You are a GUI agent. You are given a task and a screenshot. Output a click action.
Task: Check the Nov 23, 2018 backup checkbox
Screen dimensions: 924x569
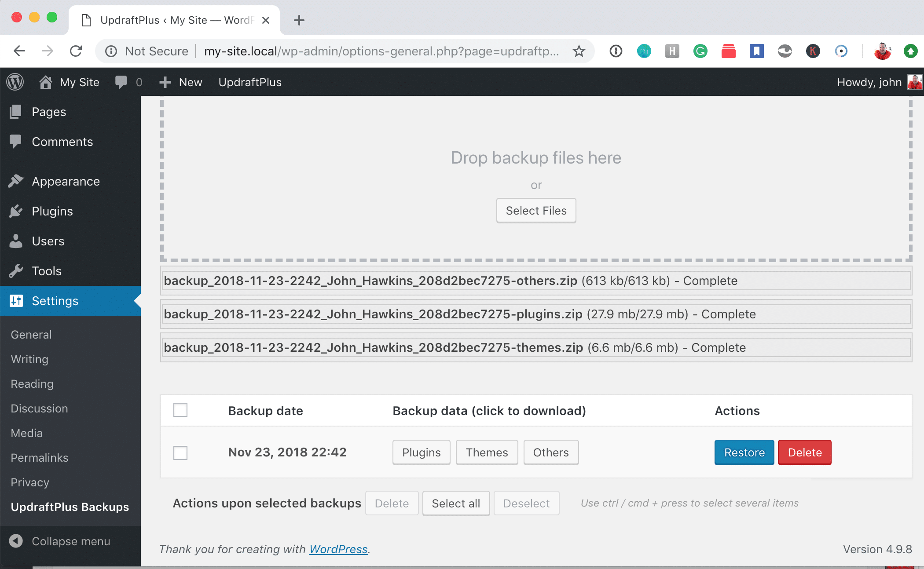pos(180,452)
